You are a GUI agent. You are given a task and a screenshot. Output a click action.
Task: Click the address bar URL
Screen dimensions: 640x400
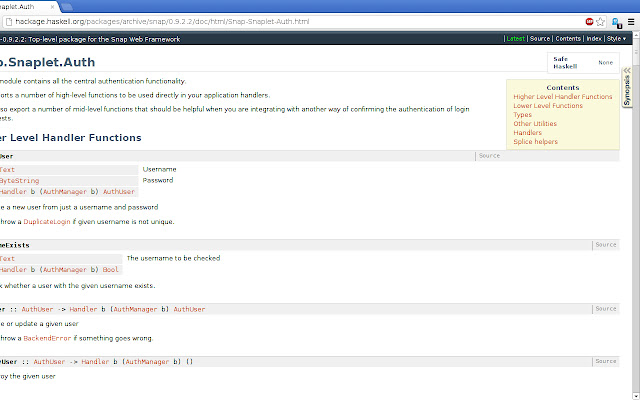162,22
